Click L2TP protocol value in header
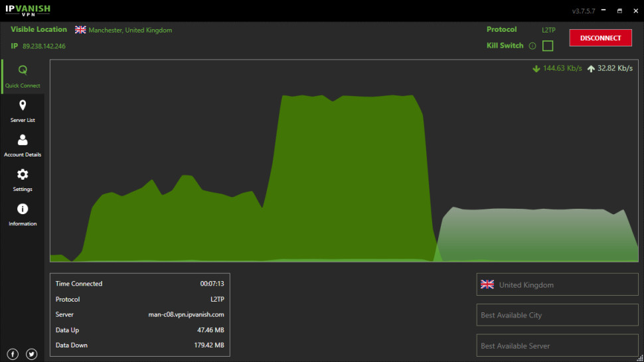Viewport: 644px width, 362px height. pos(548,30)
